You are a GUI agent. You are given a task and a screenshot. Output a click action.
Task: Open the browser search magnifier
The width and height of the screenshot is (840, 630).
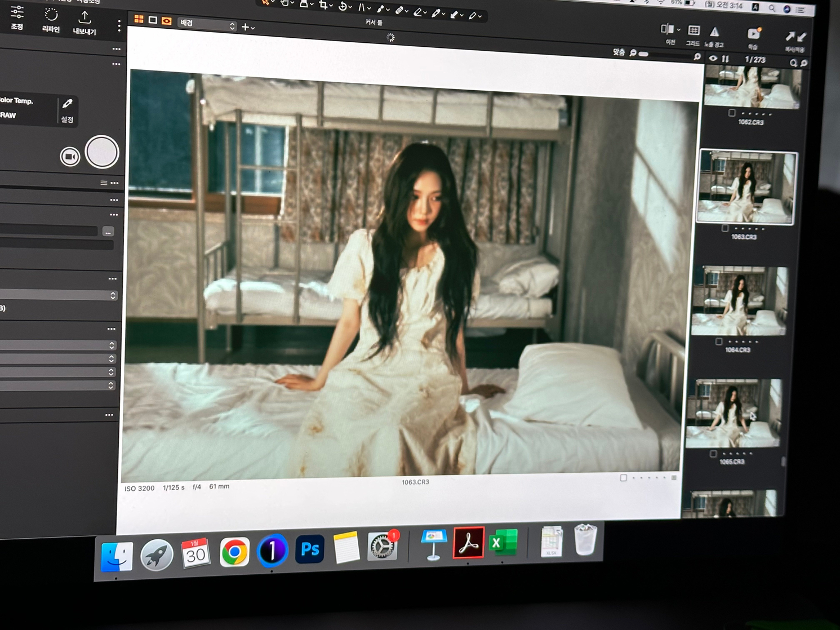pos(793,63)
